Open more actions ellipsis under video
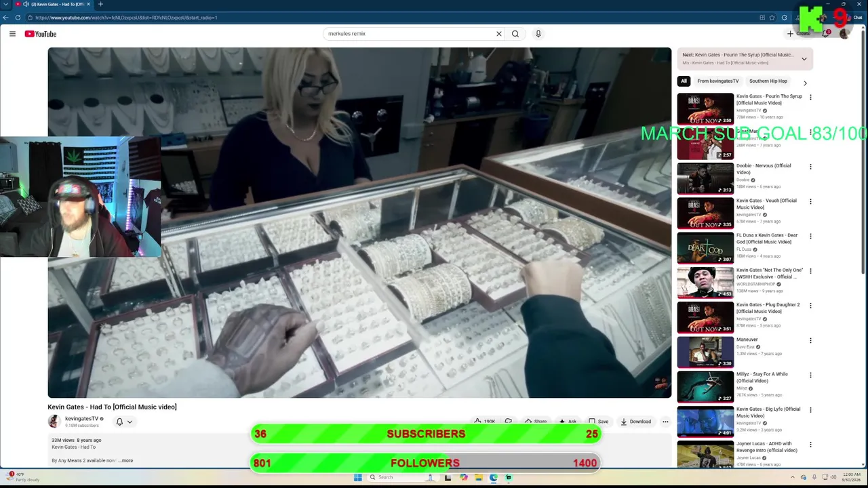868x488 pixels. coord(665,422)
